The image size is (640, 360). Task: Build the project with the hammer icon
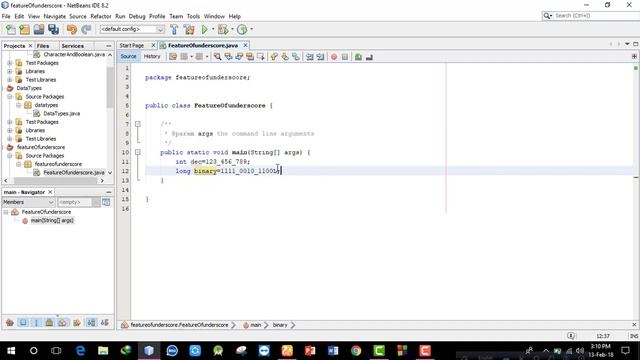click(174, 29)
